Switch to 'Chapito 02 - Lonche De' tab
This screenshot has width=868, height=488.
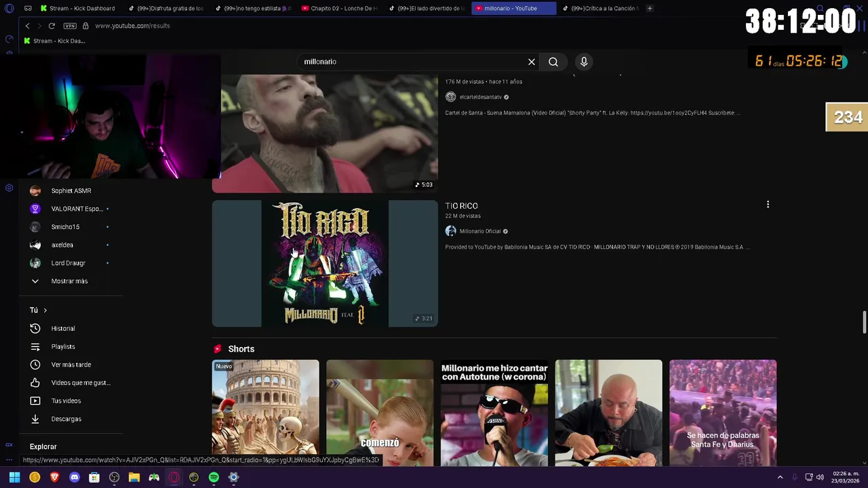[340, 8]
